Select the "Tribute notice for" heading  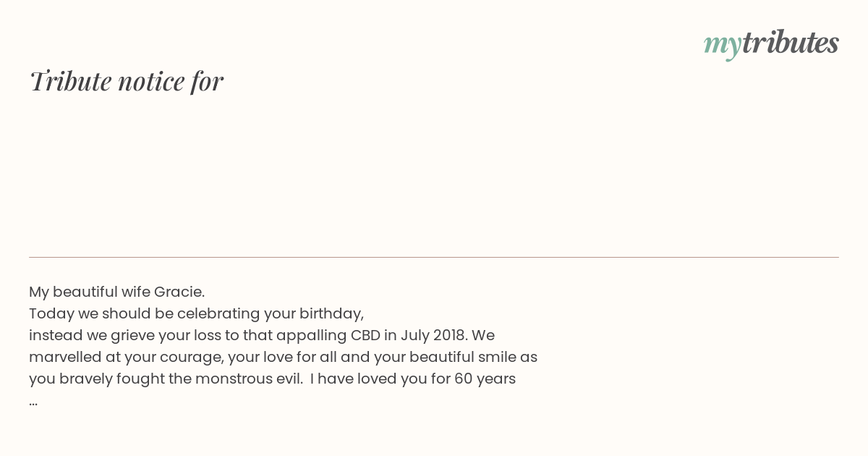tap(127, 81)
